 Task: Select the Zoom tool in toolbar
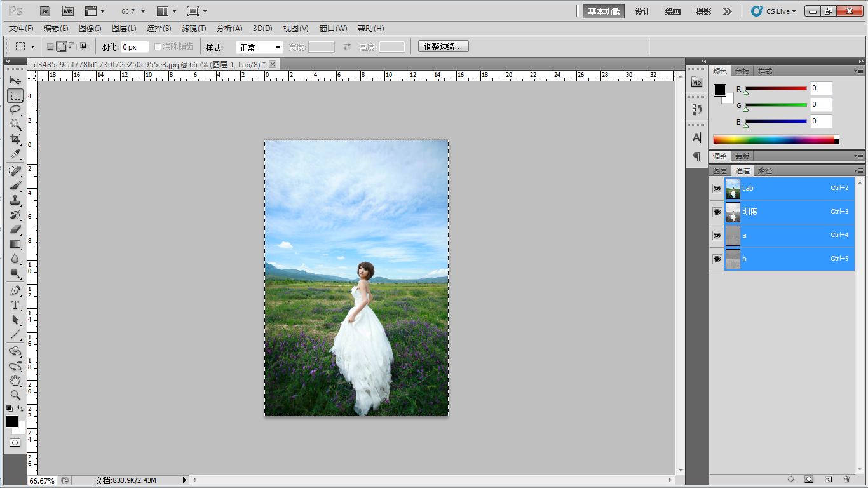15,395
